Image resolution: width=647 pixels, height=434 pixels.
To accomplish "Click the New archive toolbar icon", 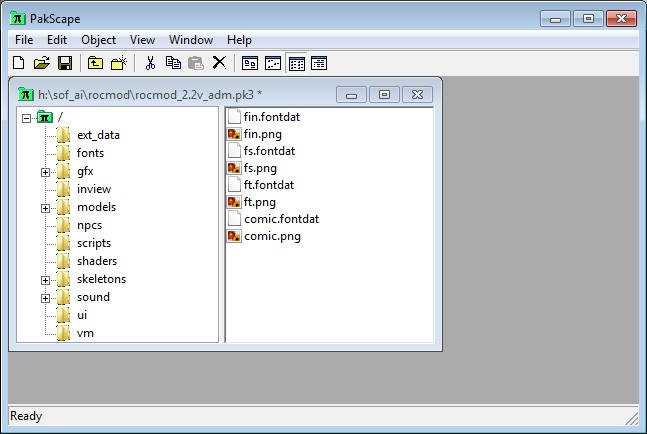I will [x=18, y=63].
